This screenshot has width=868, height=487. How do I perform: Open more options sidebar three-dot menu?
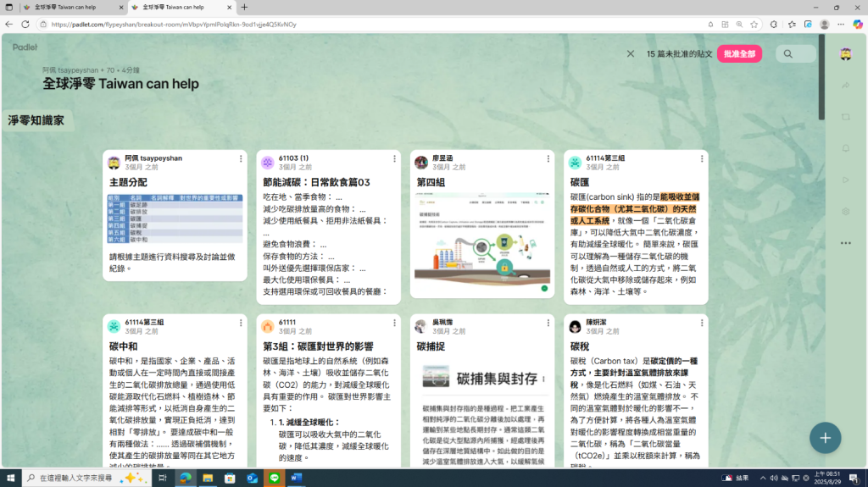pos(845,243)
